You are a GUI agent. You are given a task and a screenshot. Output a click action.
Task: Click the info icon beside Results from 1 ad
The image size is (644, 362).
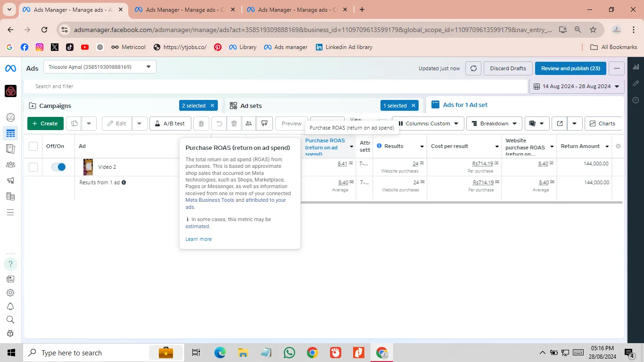point(124,182)
